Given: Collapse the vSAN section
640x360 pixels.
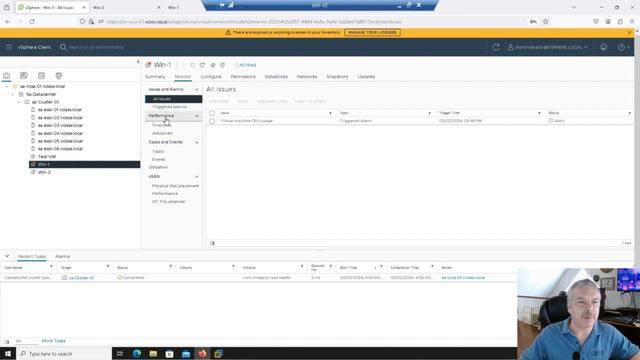Looking at the screenshot, I should [x=197, y=177].
